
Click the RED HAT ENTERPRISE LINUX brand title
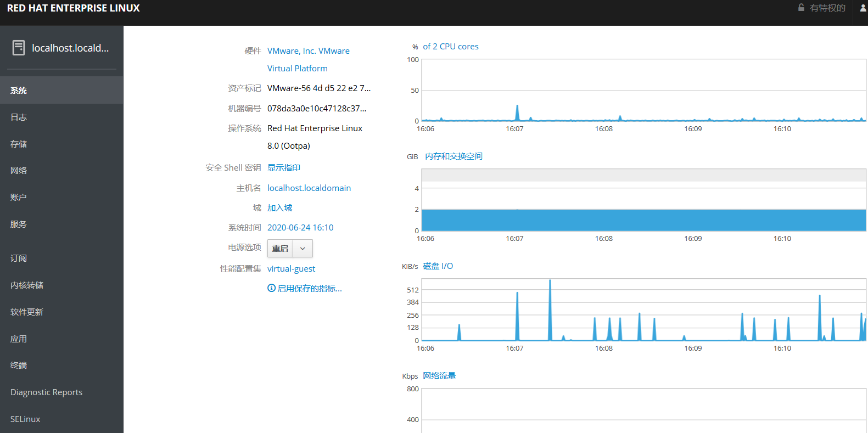[x=74, y=8]
